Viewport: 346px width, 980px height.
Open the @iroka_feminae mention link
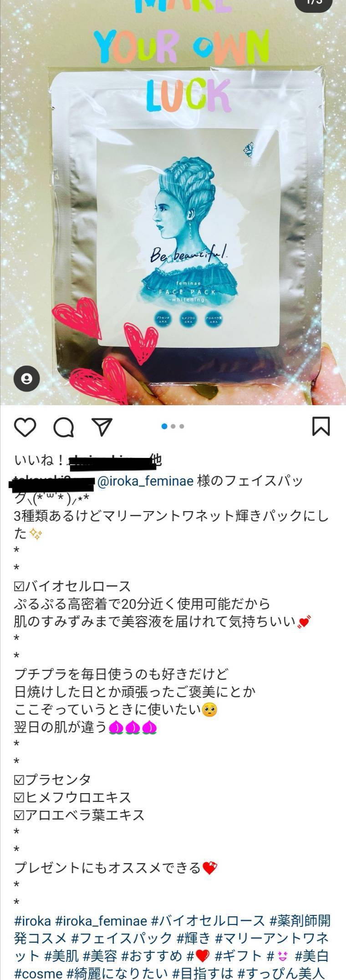pos(146,481)
